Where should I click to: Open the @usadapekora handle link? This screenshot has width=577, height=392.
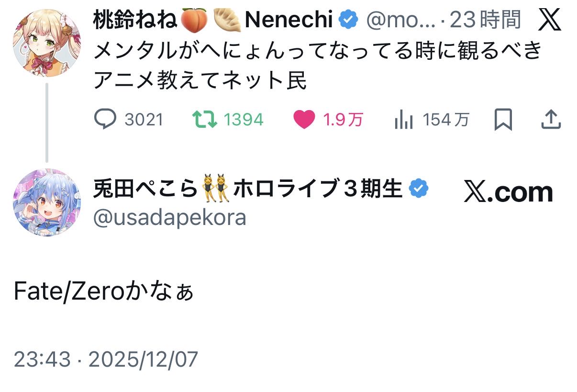point(170,218)
